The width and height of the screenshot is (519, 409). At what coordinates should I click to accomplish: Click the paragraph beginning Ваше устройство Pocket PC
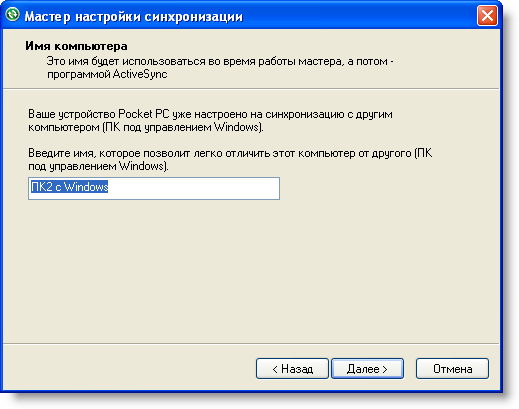210,121
